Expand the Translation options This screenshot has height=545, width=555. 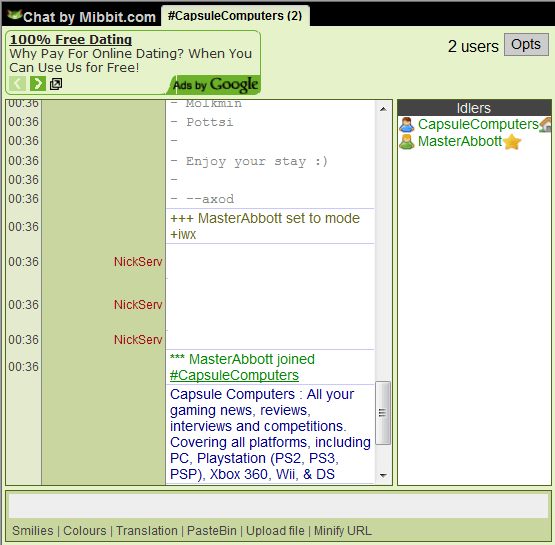147,531
